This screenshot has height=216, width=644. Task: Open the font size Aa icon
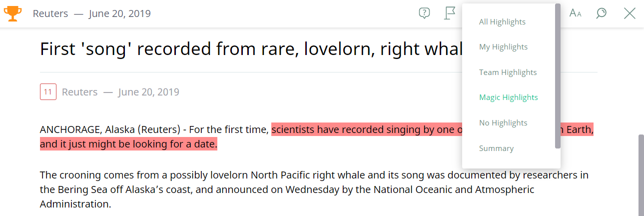[575, 13]
